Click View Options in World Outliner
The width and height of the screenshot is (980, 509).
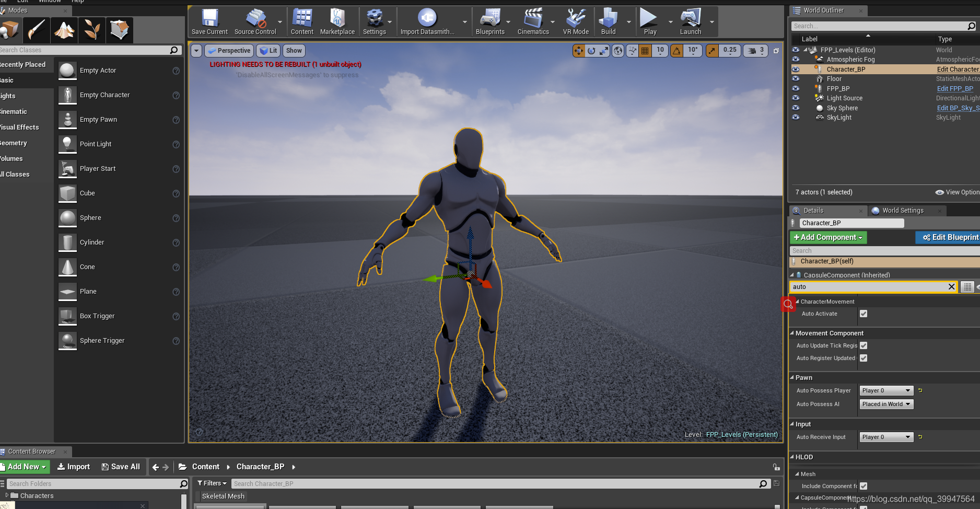tap(958, 192)
